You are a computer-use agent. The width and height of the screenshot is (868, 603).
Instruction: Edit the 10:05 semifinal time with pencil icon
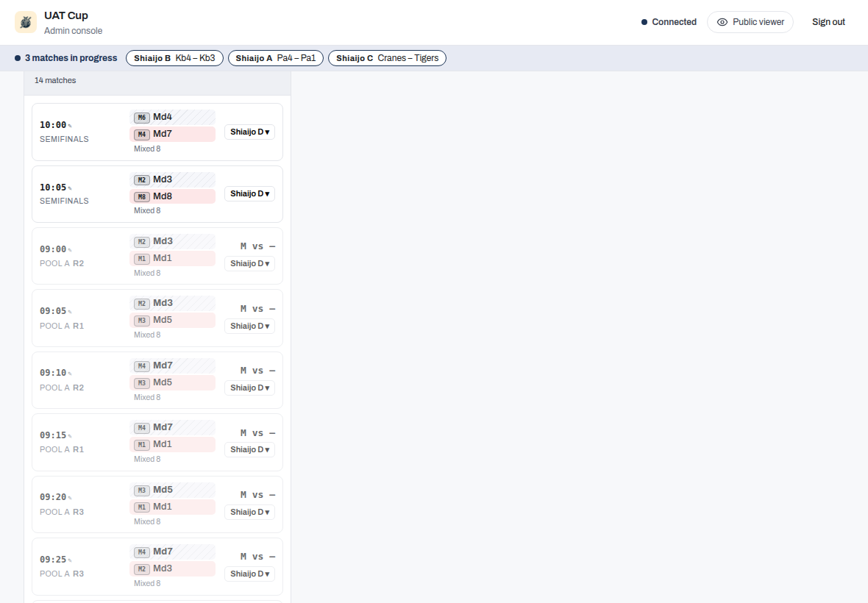tap(70, 188)
